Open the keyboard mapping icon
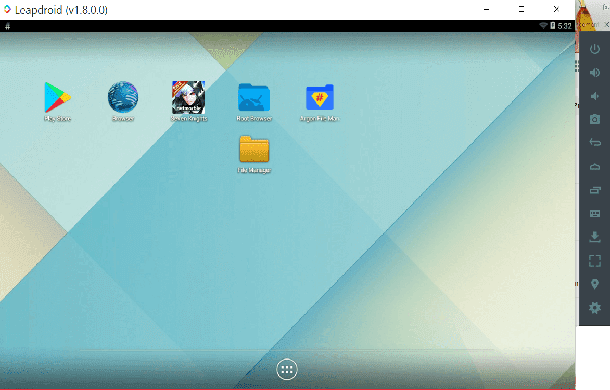This screenshot has height=390, width=610. point(595,213)
